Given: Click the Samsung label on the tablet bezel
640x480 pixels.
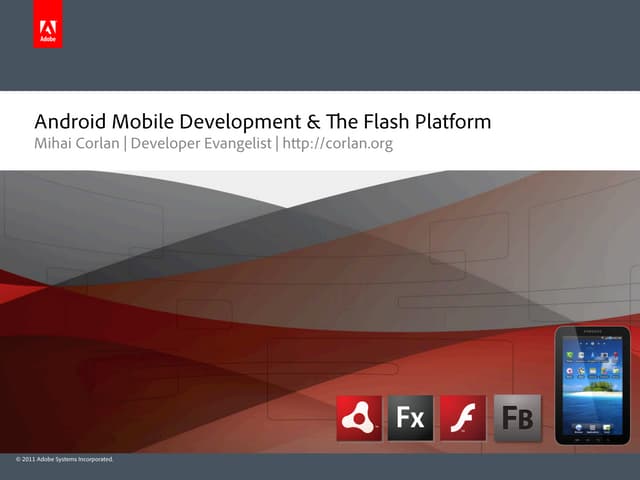Looking at the screenshot, I should click(x=592, y=332).
